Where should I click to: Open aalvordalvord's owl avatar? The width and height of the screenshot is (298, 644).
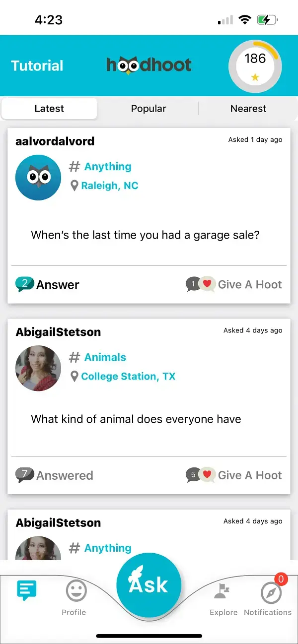click(38, 177)
